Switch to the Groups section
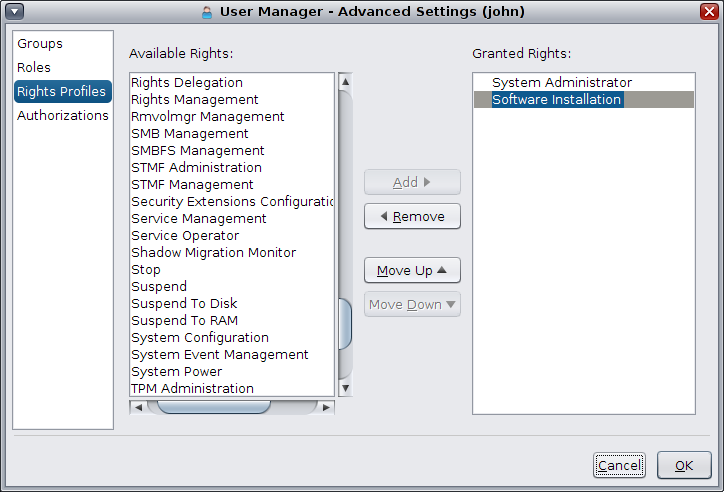Image resolution: width=724 pixels, height=492 pixels. (x=40, y=44)
